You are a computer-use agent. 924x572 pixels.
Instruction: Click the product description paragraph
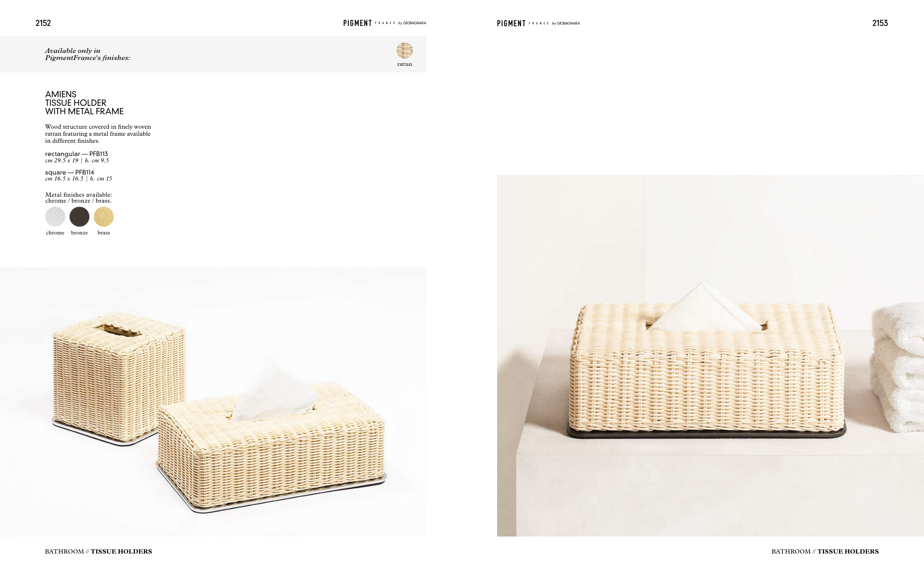[98, 133]
